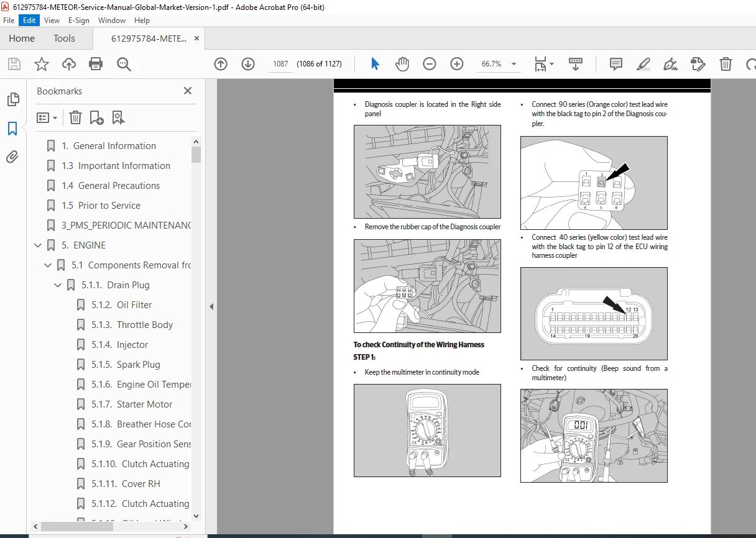The width and height of the screenshot is (756, 538).
Task: Collapse the navigation pane arrow
Action: [x=211, y=306]
